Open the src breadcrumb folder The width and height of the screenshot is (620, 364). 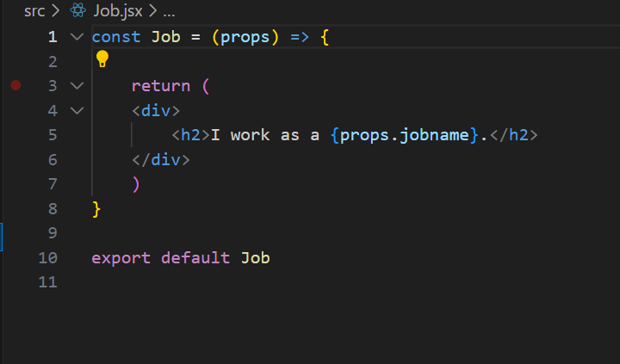(x=34, y=11)
